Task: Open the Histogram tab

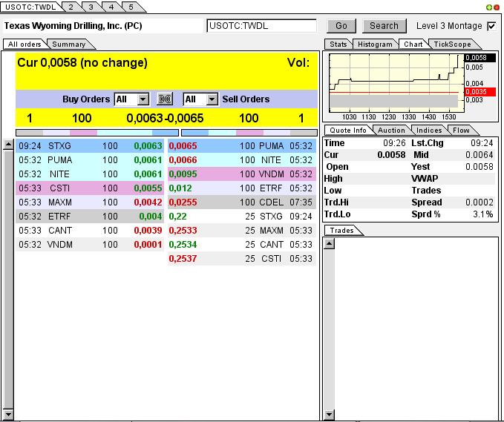Action: (x=374, y=44)
